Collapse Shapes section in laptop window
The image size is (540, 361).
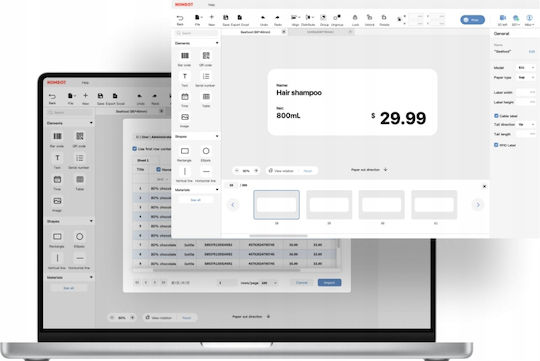pos(91,221)
